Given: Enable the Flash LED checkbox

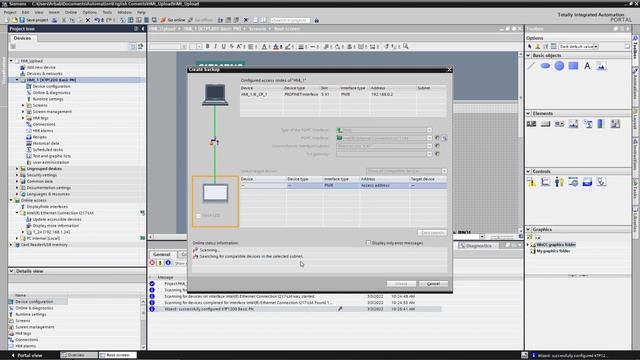Looking at the screenshot, I should pyautogui.click(x=198, y=216).
